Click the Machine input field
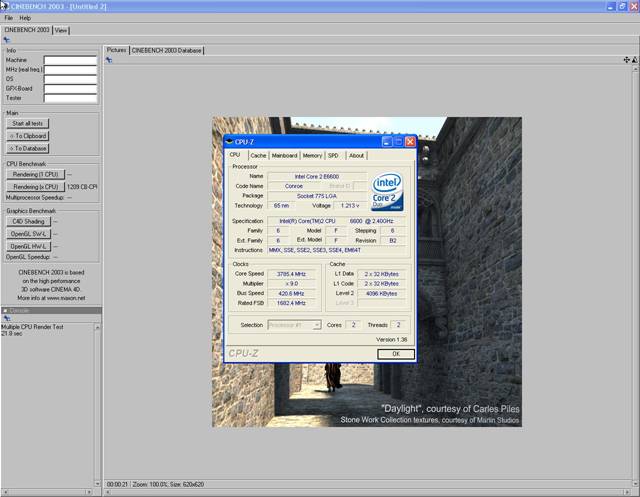Image resolution: width=640 pixels, height=497 pixels. tap(70, 61)
